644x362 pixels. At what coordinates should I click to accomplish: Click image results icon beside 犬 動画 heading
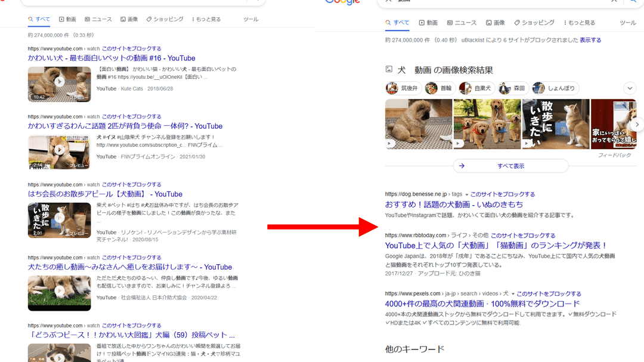[x=389, y=69]
